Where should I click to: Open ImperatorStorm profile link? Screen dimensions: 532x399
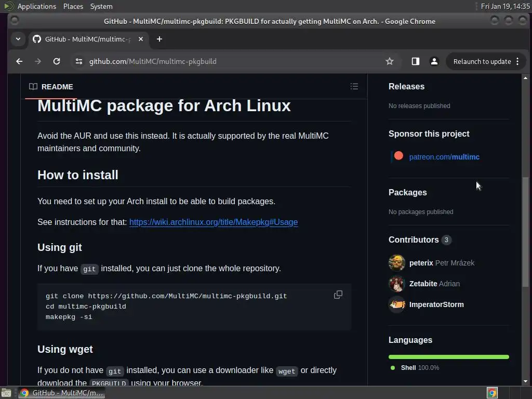[x=436, y=304]
